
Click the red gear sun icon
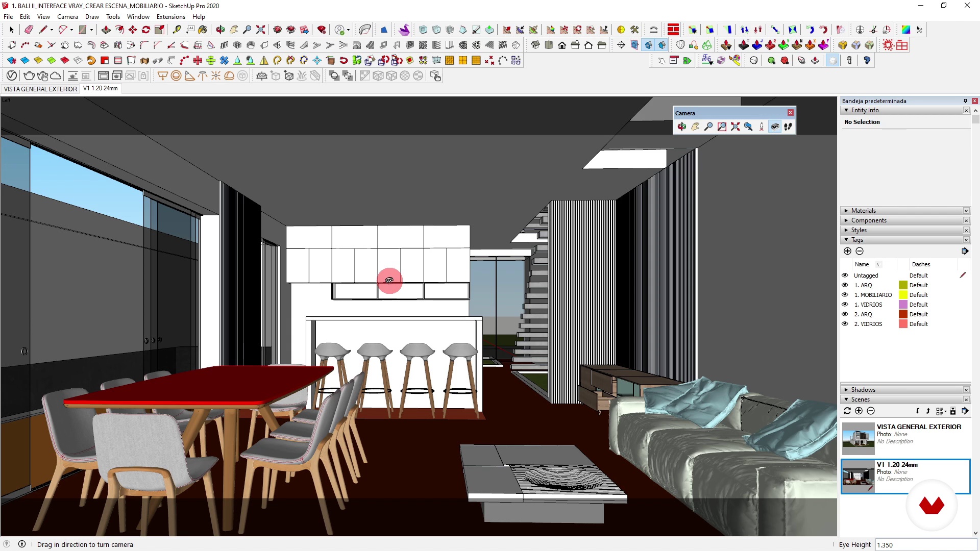coord(888,45)
